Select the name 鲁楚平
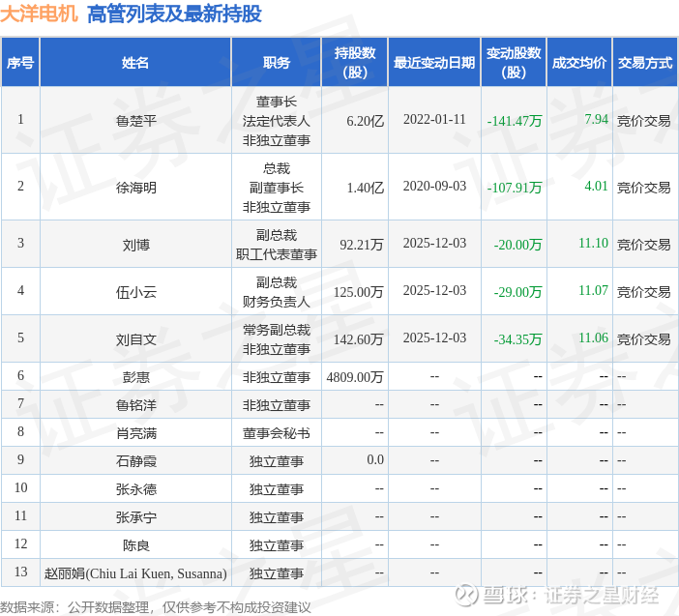The image size is (679, 616). point(136,121)
